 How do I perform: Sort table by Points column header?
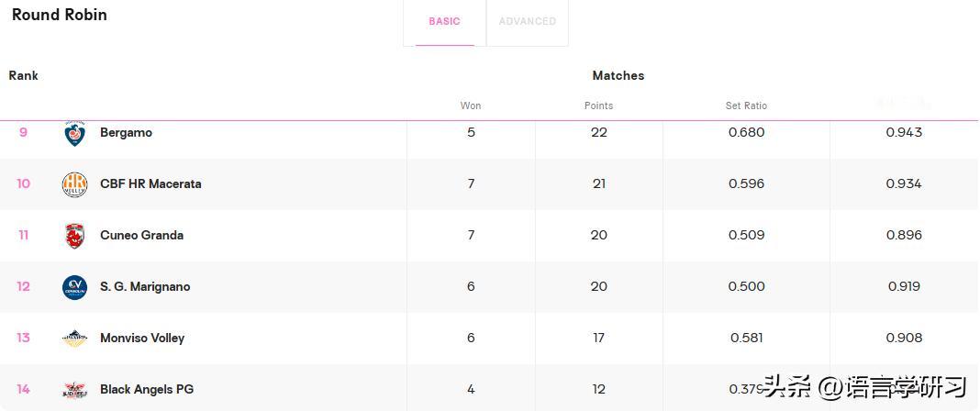pyautogui.click(x=598, y=106)
